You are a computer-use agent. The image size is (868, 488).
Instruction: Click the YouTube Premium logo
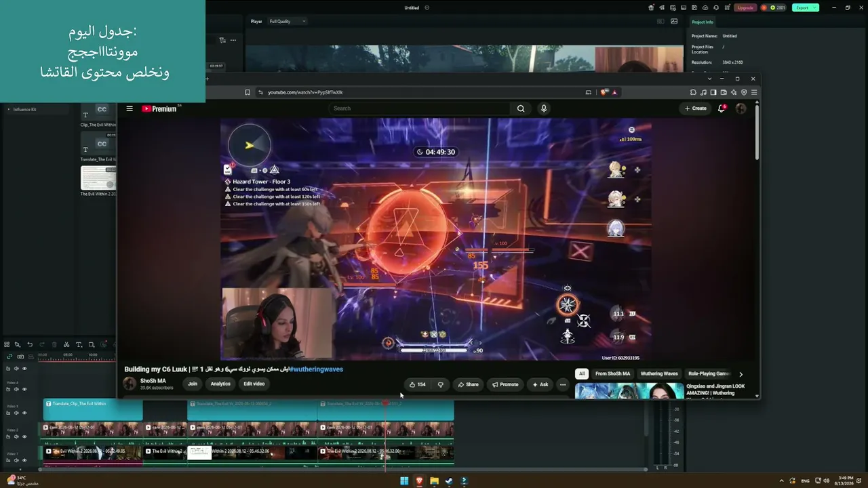click(159, 108)
